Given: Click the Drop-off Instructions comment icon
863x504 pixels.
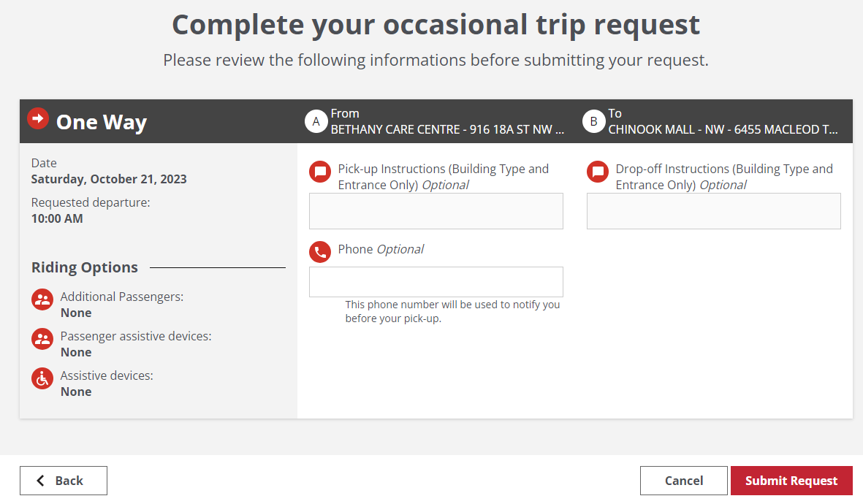Looking at the screenshot, I should (x=598, y=172).
